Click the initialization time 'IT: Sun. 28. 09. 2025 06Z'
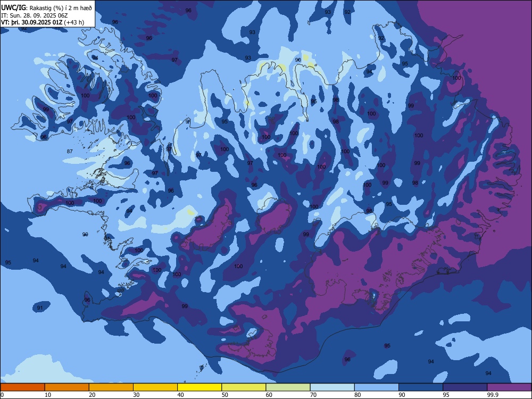The image size is (532, 399). [34, 15]
